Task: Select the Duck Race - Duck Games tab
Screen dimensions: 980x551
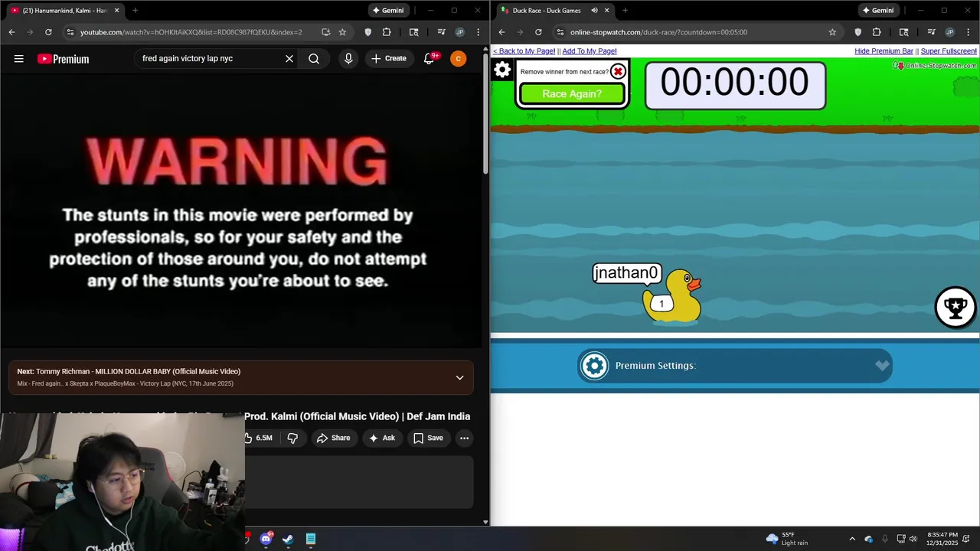Action: click(555, 11)
